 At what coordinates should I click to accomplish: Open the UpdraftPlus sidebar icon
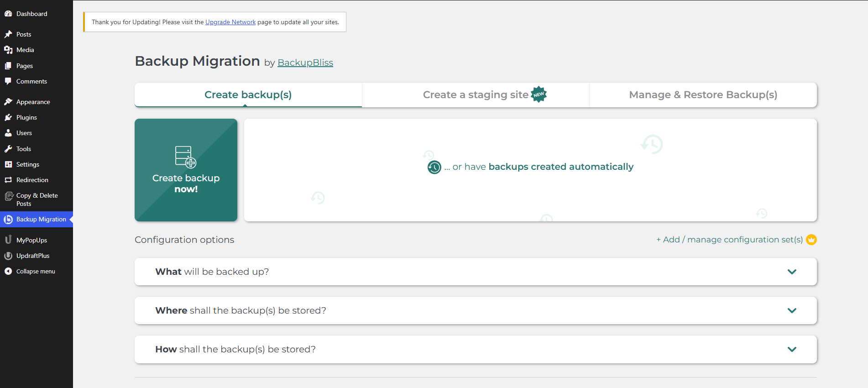(8, 256)
